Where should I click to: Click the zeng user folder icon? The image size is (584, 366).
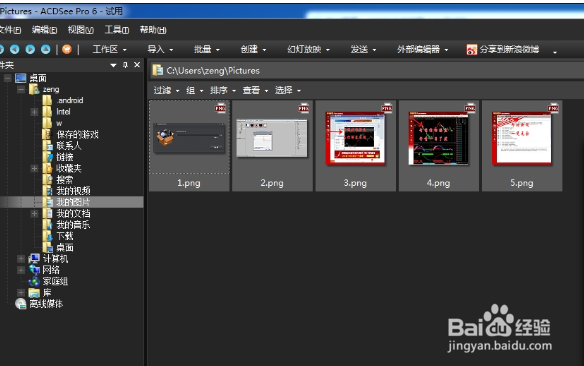(34, 89)
